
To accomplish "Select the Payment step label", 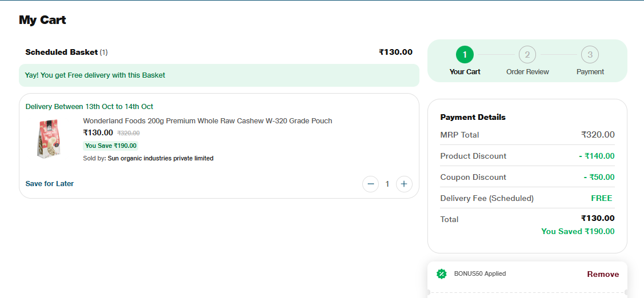I will tap(590, 72).
